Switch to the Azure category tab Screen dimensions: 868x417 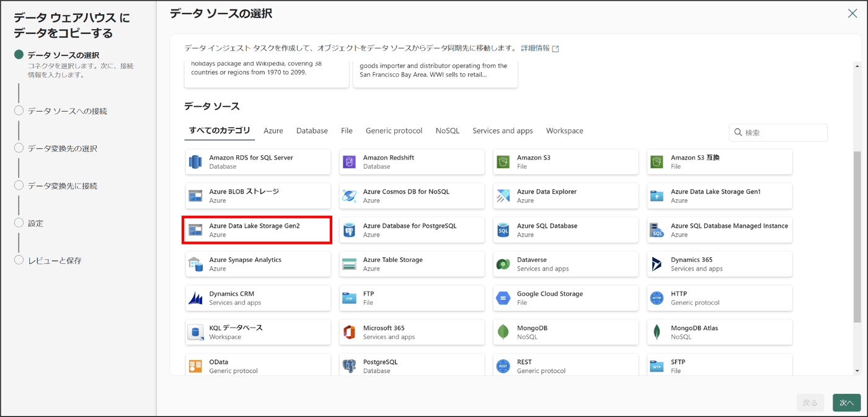point(273,131)
